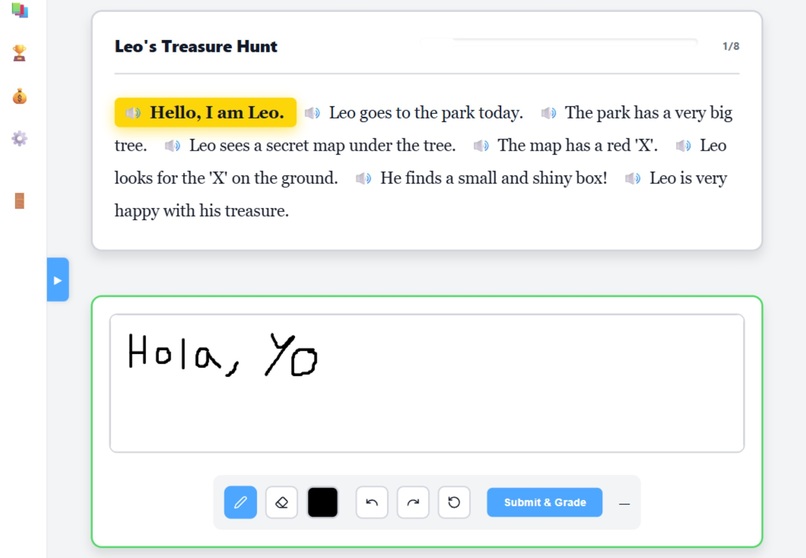Click the sentence 'He finds a small and shiny box!'
This screenshot has width=806, height=558.
(493, 178)
